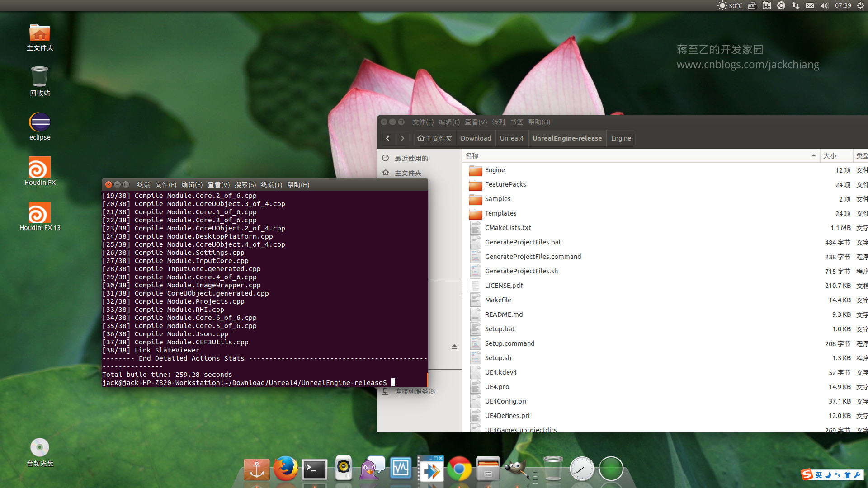The height and width of the screenshot is (488, 868).
Task: Select the Engine path breadcrumb button
Action: (x=621, y=138)
